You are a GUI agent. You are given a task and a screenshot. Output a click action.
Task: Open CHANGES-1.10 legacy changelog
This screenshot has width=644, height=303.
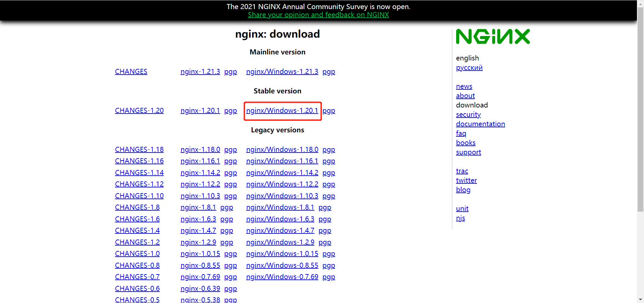click(139, 196)
